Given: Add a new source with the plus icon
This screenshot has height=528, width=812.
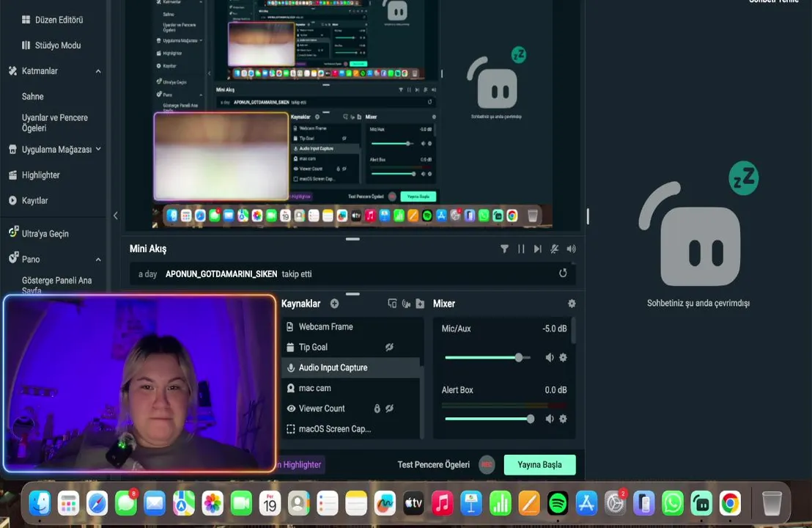Looking at the screenshot, I should click(x=334, y=304).
